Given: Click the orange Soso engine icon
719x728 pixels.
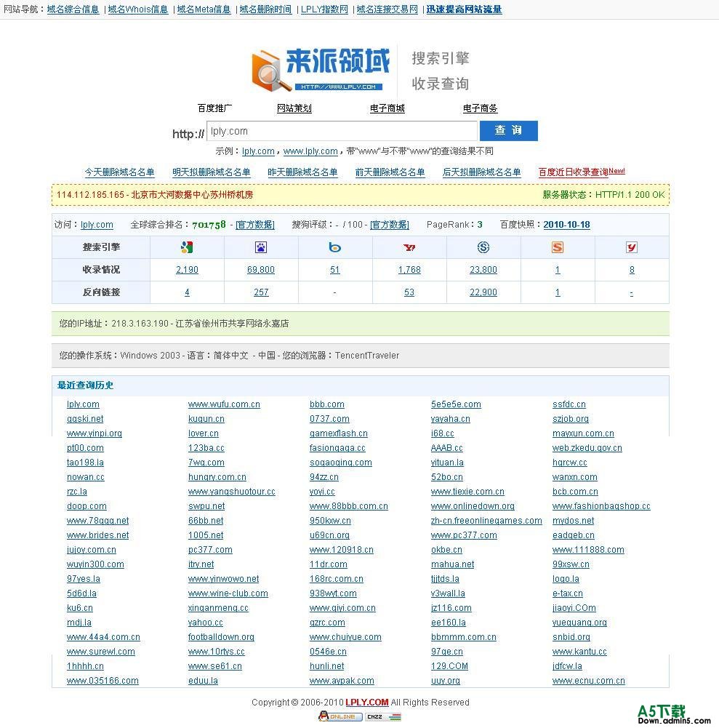Looking at the screenshot, I should 558,247.
